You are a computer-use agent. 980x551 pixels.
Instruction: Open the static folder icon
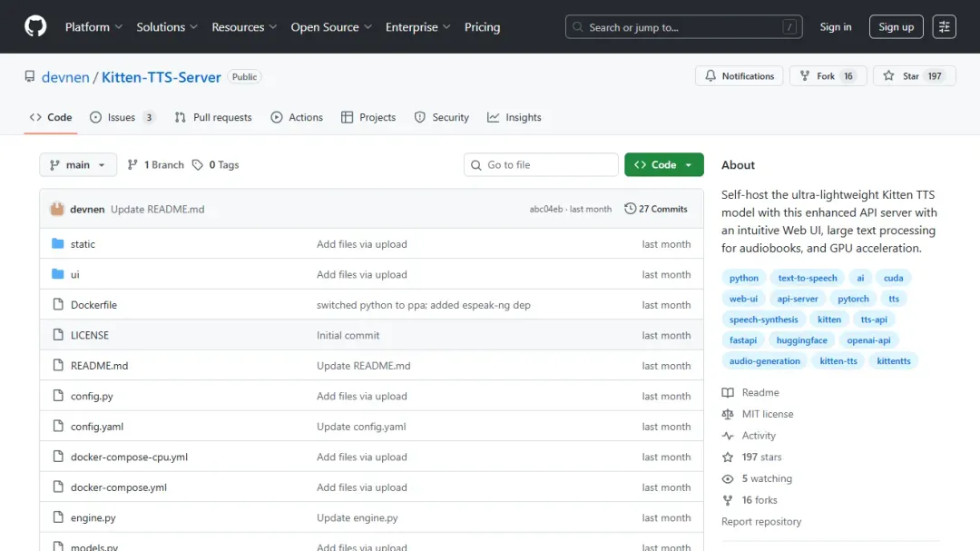point(58,244)
